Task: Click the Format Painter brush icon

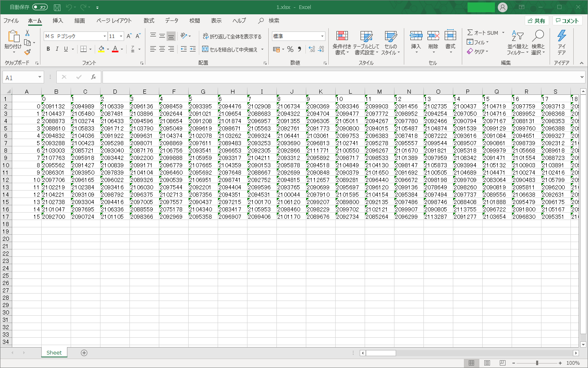Action: [x=27, y=52]
